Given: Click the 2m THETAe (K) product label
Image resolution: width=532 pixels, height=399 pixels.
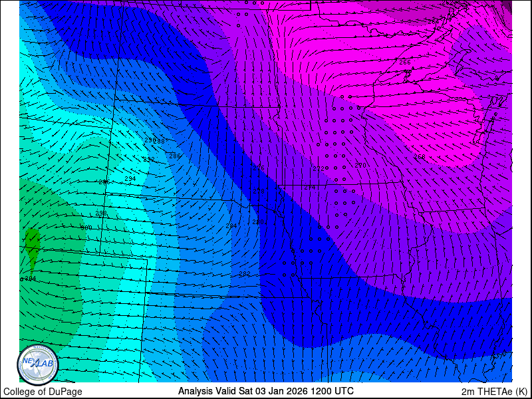Looking at the screenshot, I should [495, 392].
